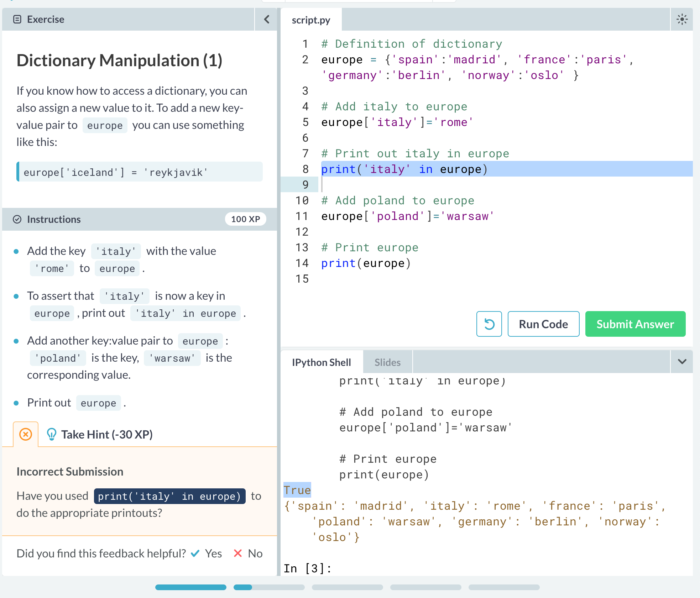Click the 100 XP badge

[245, 219]
